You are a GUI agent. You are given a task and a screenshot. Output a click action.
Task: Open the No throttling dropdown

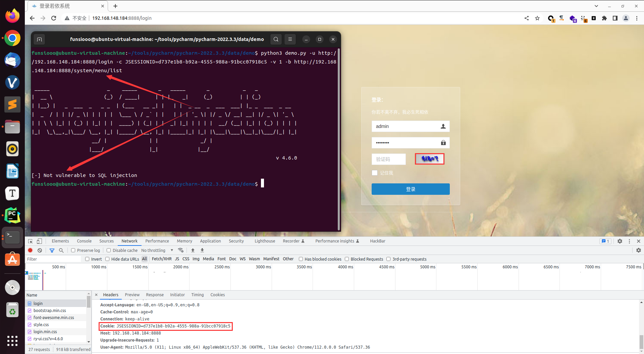click(x=157, y=250)
